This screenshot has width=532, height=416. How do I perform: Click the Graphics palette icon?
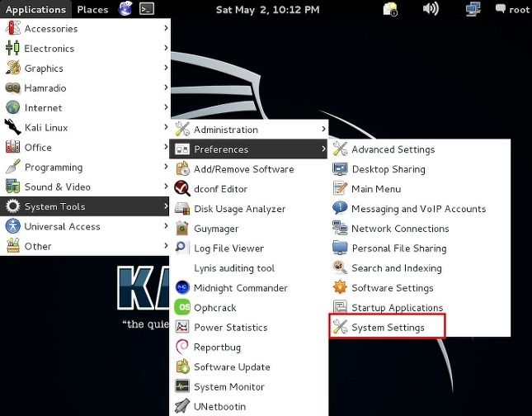coord(13,68)
